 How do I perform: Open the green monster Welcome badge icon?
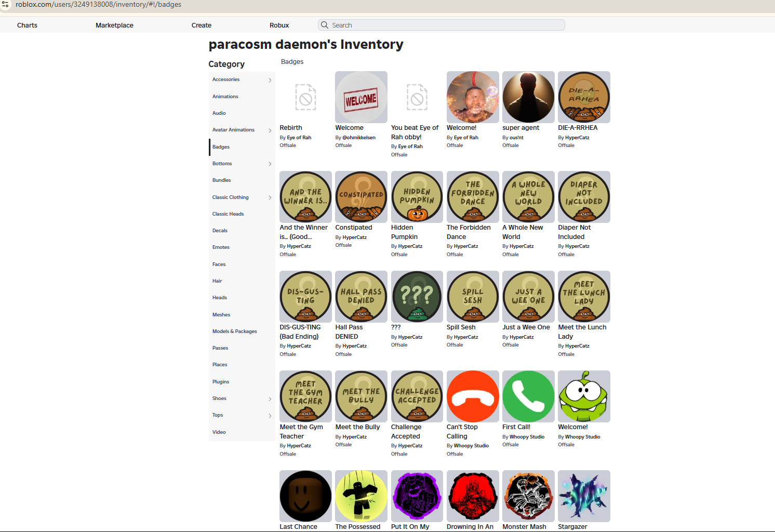[584, 396]
